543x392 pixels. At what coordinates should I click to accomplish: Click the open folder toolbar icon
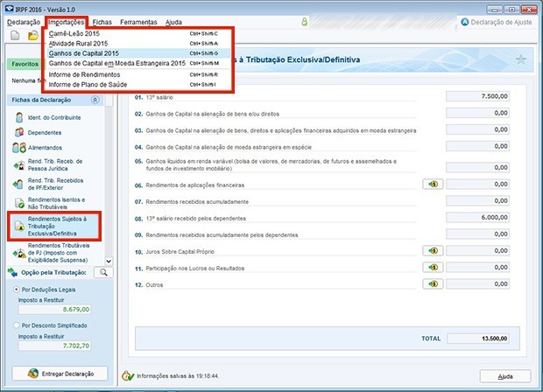point(33,35)
